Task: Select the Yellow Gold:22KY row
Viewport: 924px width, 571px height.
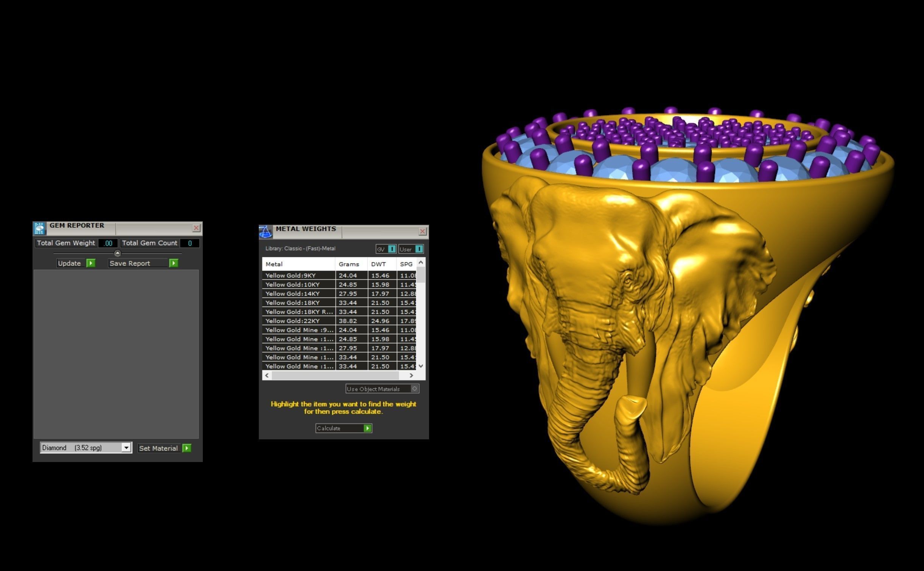Action: 339,321
